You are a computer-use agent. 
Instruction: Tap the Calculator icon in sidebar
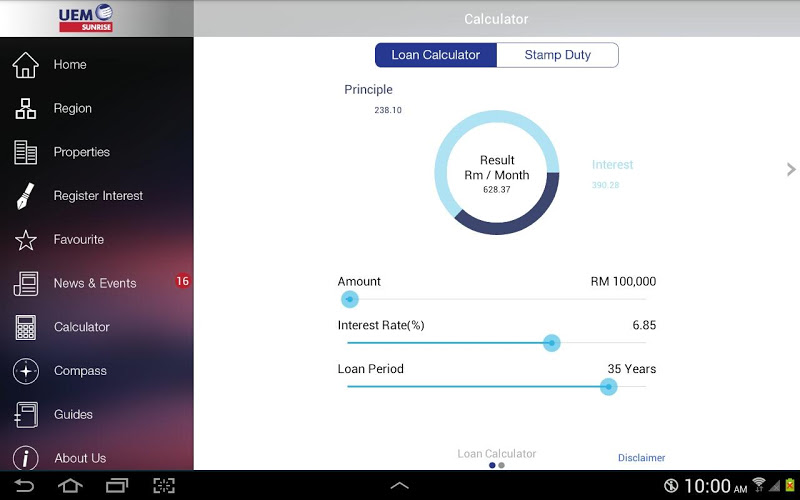[26, 327]
